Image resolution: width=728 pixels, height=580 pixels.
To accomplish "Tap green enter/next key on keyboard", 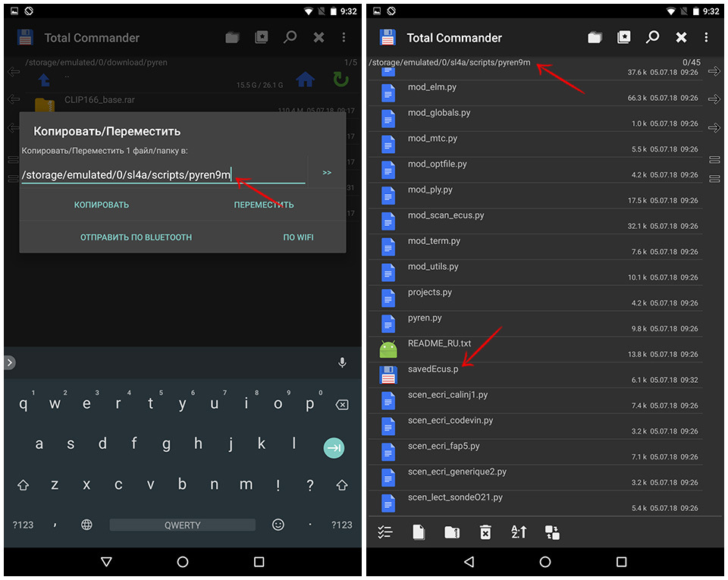I will coord(334,448).
